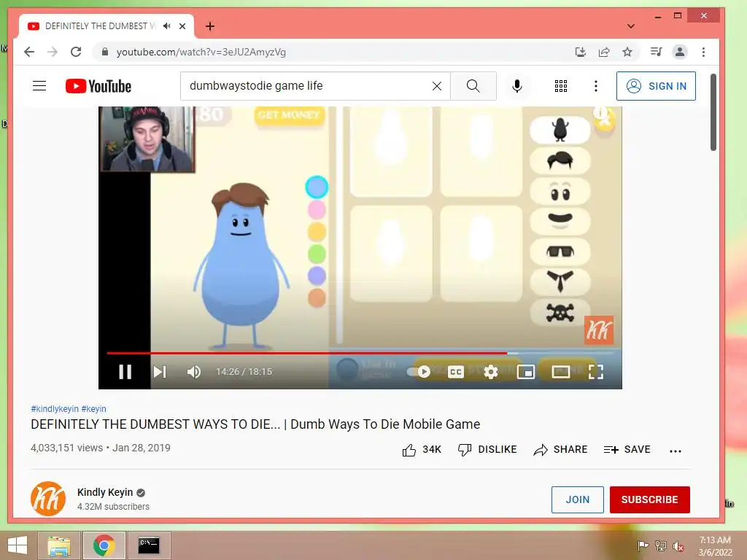SAVE the video to a playlist
Screen dimensions: 747x560
pos(627,449)
